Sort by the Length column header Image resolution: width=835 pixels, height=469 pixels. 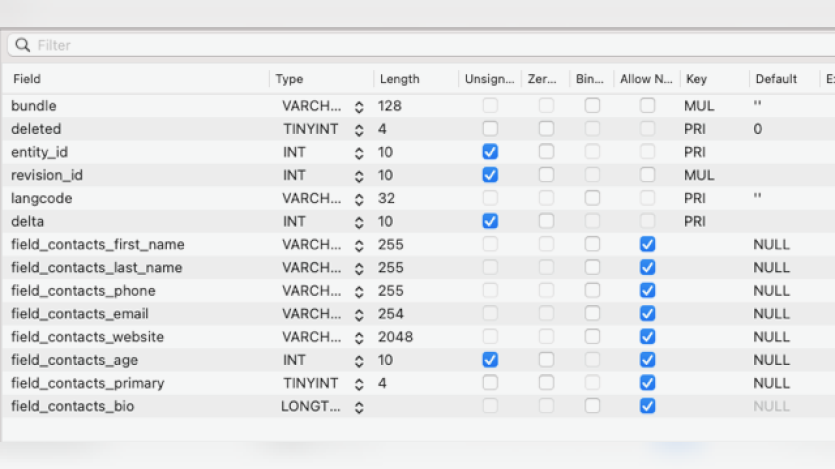(x=399, y=79)
